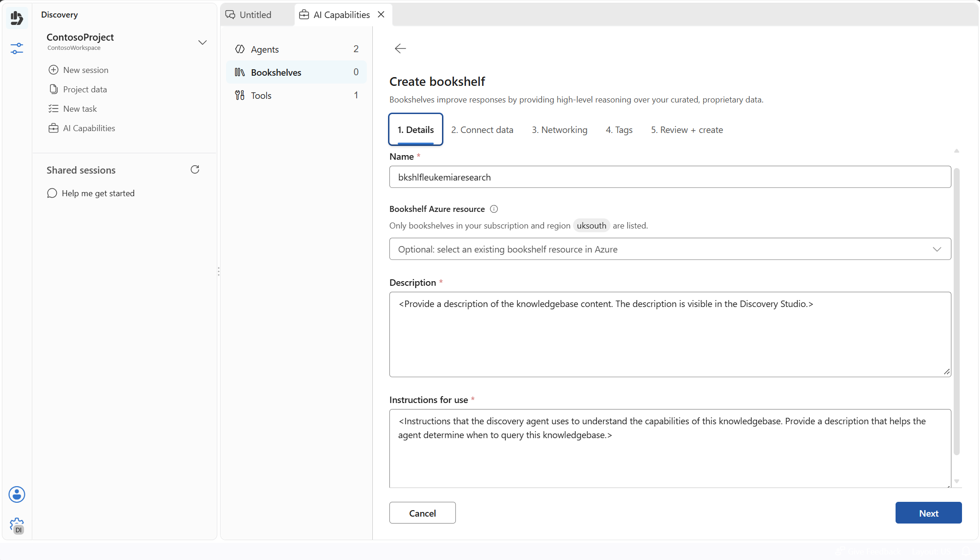Screen dimensions: 980x560
Task: Click the uksouth region tag
Action: point(592,225)
